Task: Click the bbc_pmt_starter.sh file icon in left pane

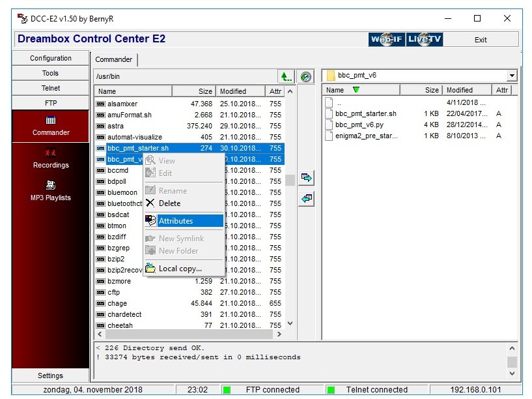Action: tap(100, 148)
